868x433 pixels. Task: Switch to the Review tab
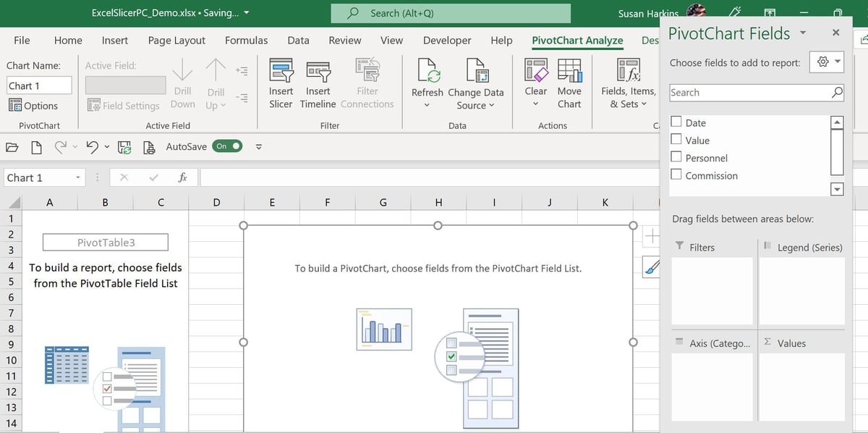pos(345,41)
